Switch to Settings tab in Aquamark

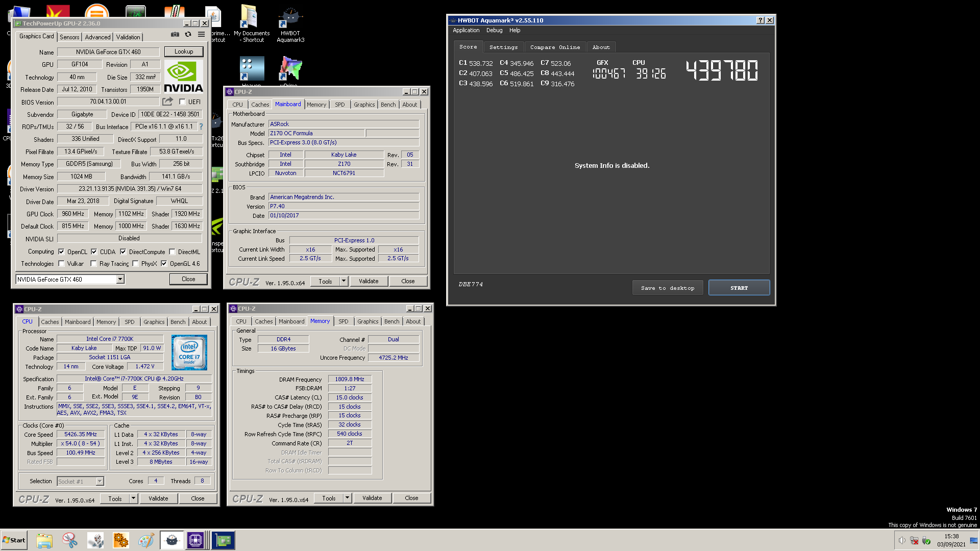point(503,47)
